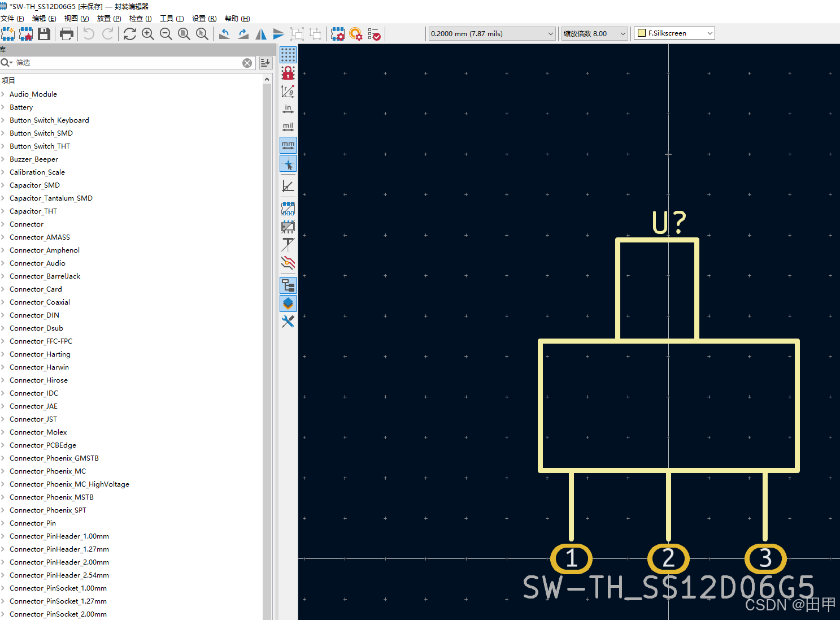840x620 pixels.
Task: Toggle pad outline sketch mode
Action: [288, 209]
